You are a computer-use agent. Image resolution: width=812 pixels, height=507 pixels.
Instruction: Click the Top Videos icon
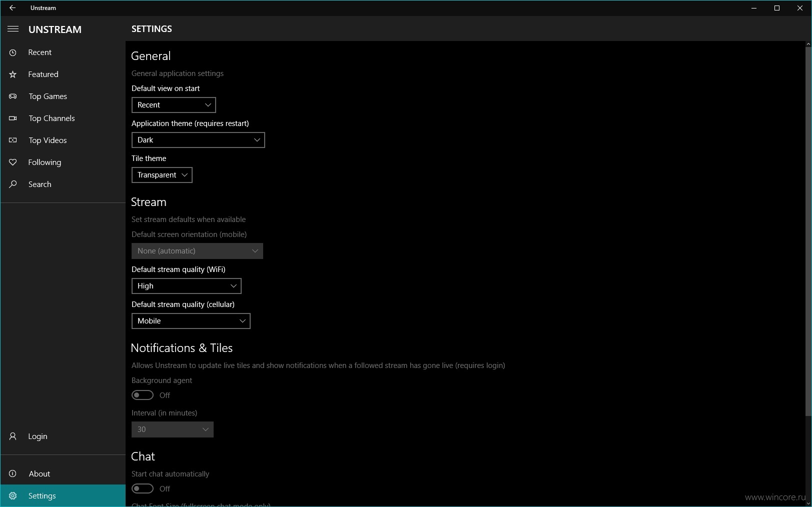(13, 140)
